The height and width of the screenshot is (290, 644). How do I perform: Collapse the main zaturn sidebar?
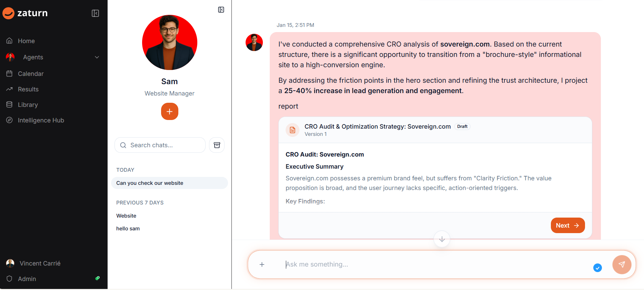[95, 13]
